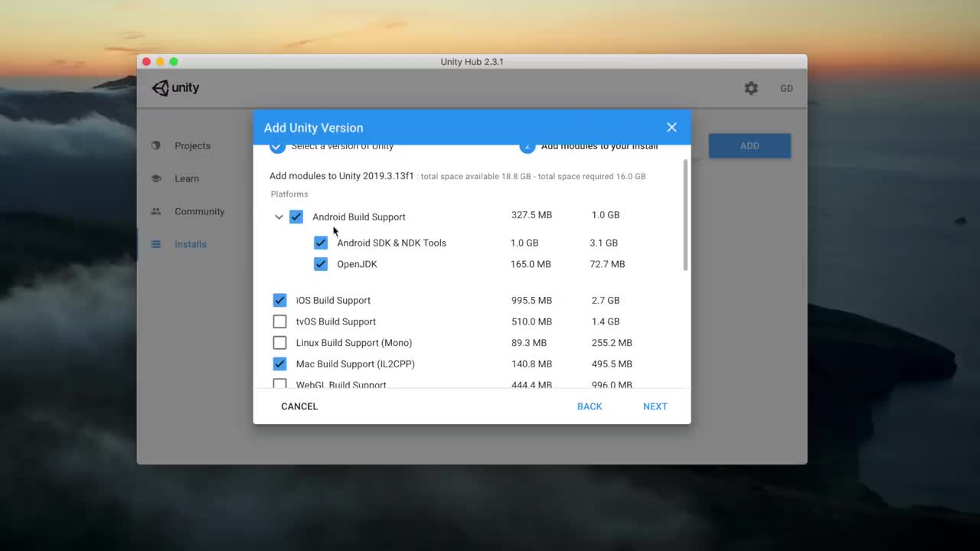This screenshot has height=551, width=980.
Task: Go BACK to version selection
Action: click(x=590, y=406)
